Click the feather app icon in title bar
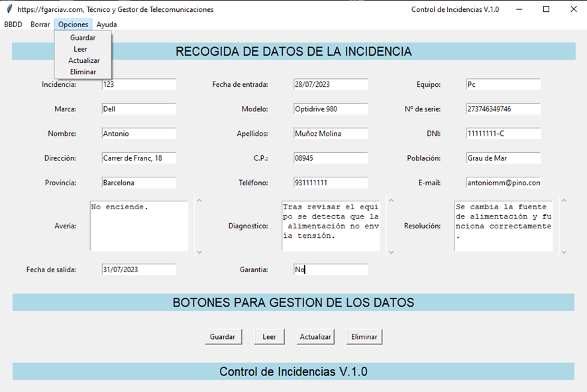The image size is (587, 392). coord(9,9)
